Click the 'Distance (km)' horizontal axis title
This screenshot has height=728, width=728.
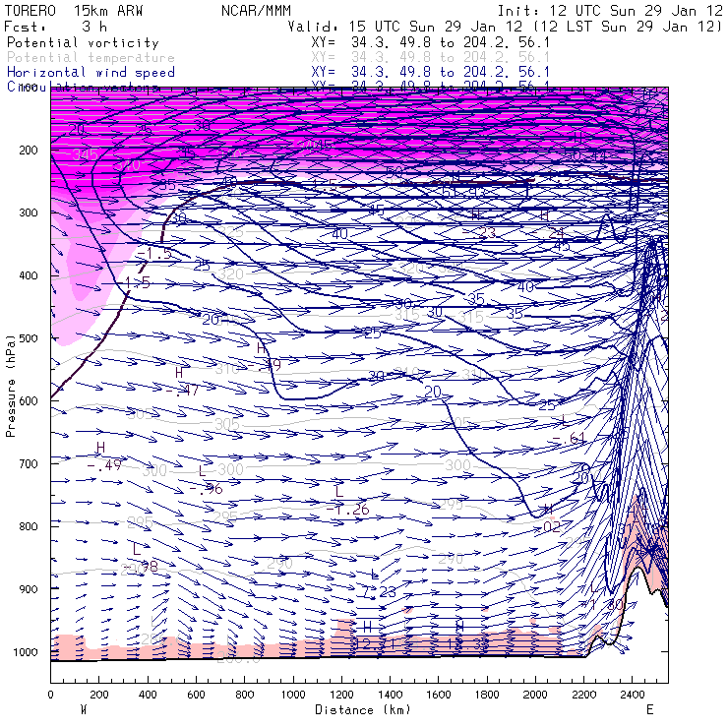[363, 709]
